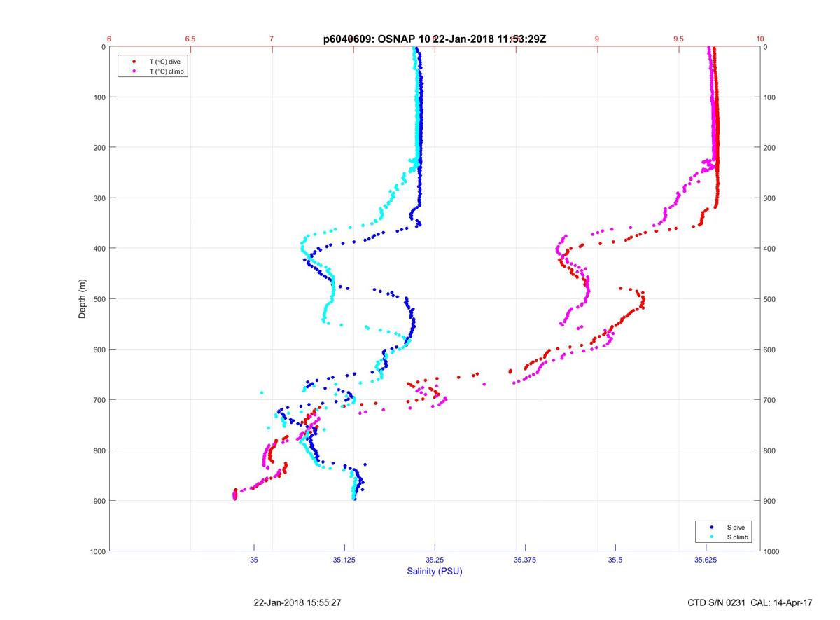Click the 35.125 salinity tick label
Viewport: 840px width, 620px height.
[x=344, y=560]
